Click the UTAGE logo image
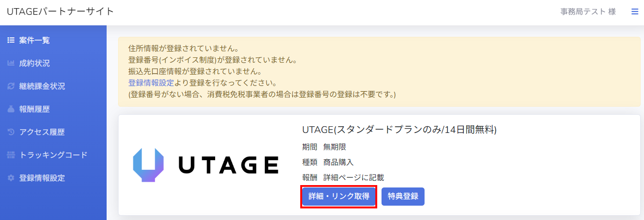Image resolution: width=644 pixels, height=220 pixels. pyautogui.click(x=206, y=165)
